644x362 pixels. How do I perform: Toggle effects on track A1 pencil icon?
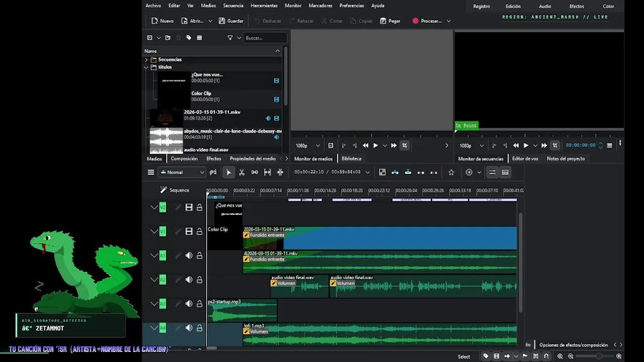[x=178, y=255]
